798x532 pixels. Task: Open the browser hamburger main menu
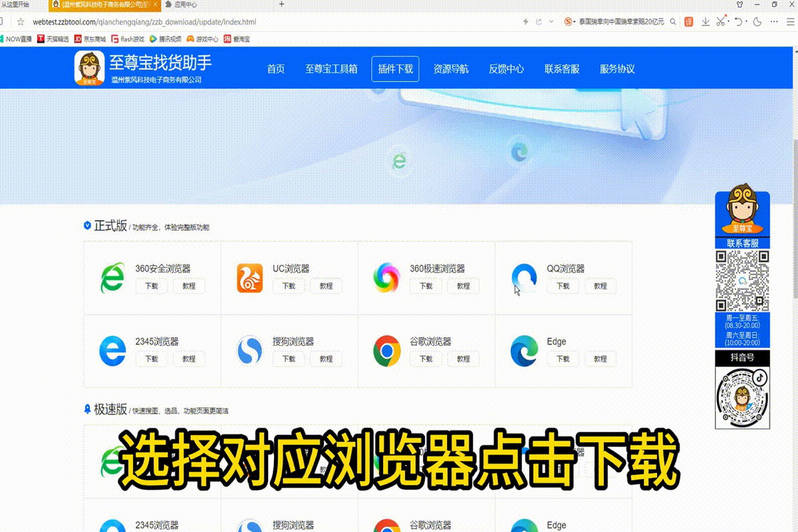(x=789, y=22)
